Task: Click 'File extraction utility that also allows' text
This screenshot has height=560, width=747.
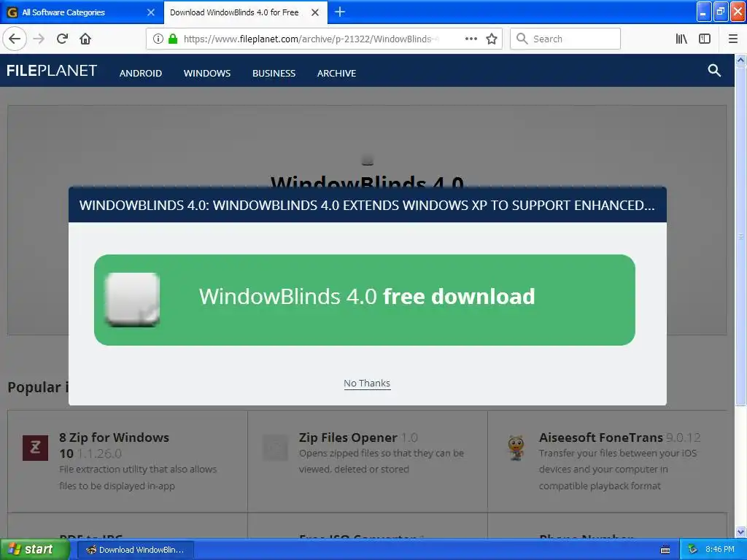Action: (138, 470)
